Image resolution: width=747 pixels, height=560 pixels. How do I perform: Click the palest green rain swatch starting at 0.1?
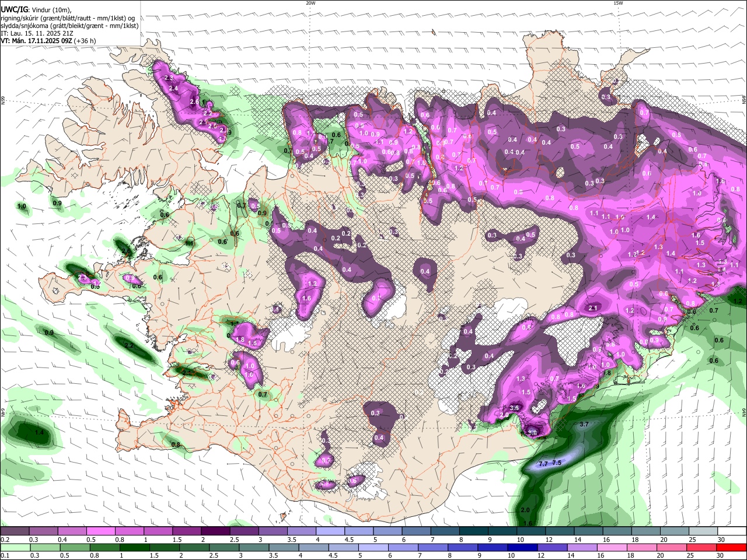15,547
